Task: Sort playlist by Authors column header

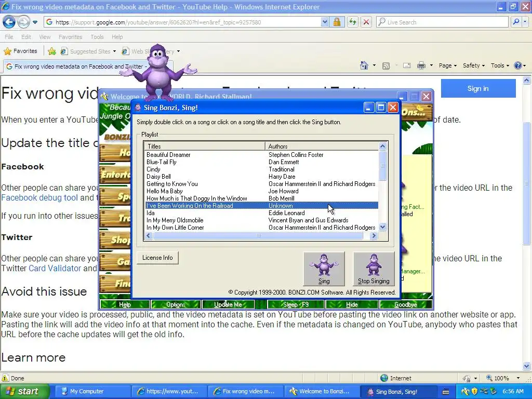Action: 322,146
